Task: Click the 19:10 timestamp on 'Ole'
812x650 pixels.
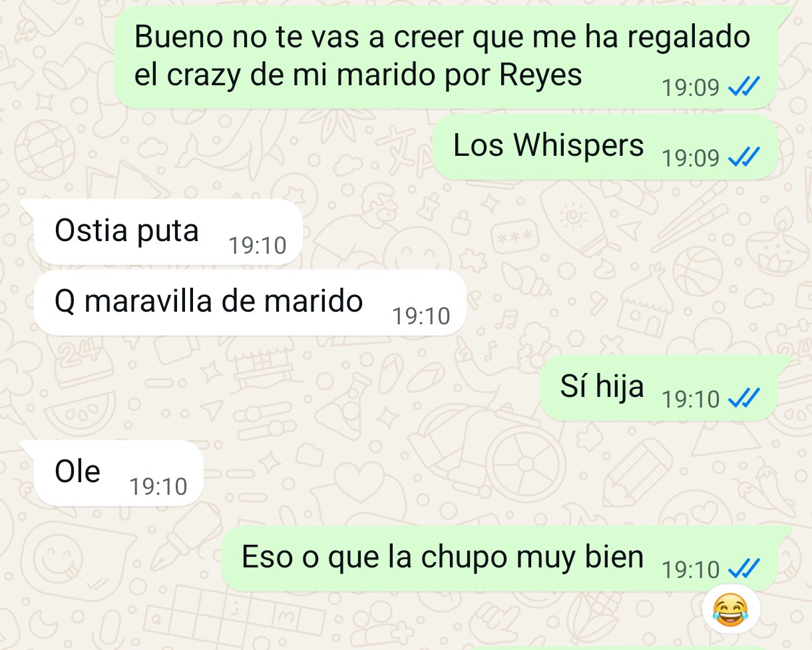Action: (x=158, y=487)
